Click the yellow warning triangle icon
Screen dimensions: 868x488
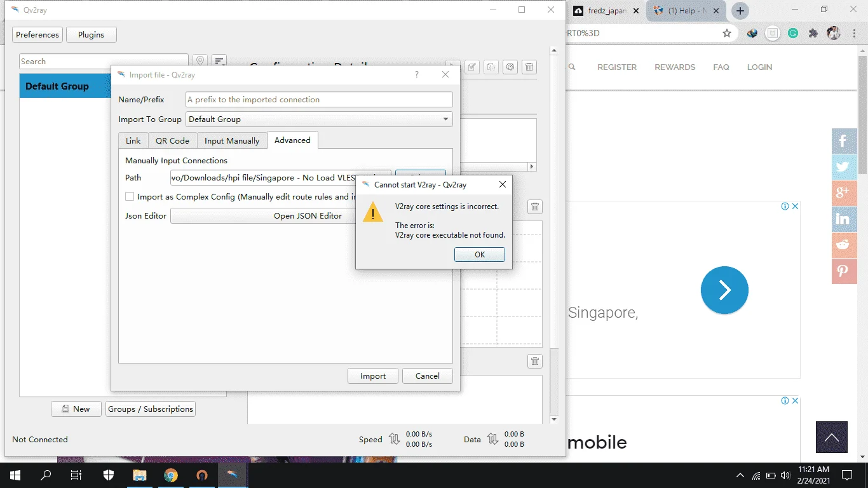click(373, 212)
